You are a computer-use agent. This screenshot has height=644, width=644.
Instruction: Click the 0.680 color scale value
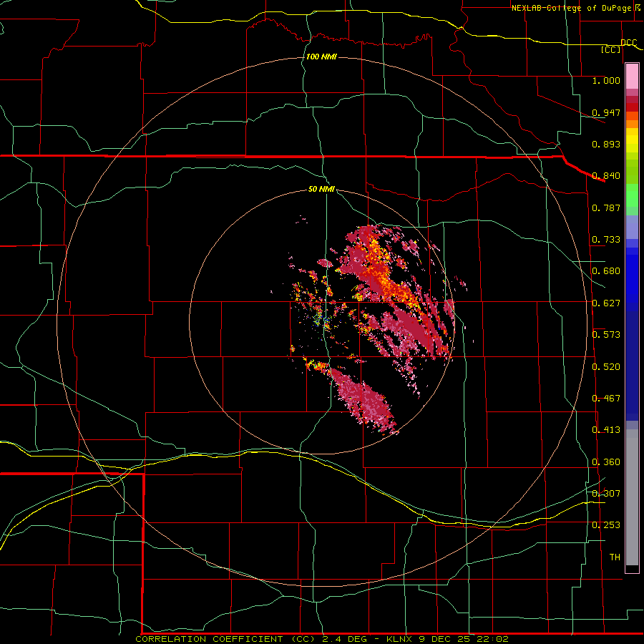[x=606, y=271]
